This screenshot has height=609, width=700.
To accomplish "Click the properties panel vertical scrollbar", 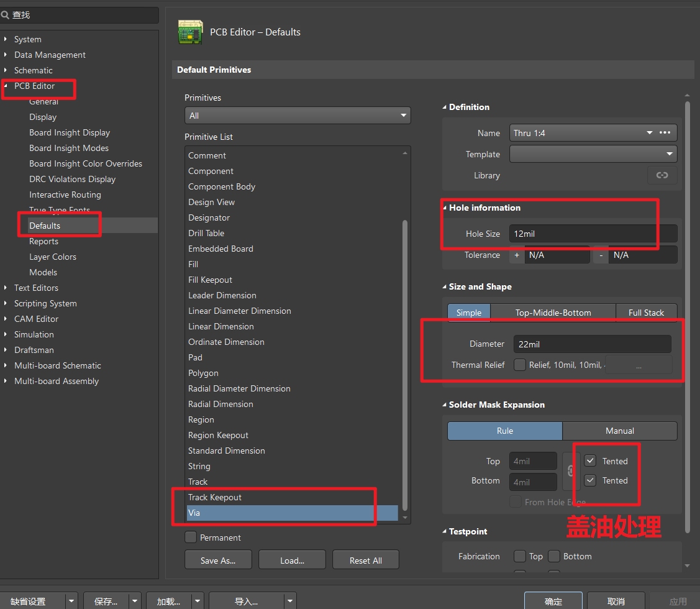I will coord(688,317).
